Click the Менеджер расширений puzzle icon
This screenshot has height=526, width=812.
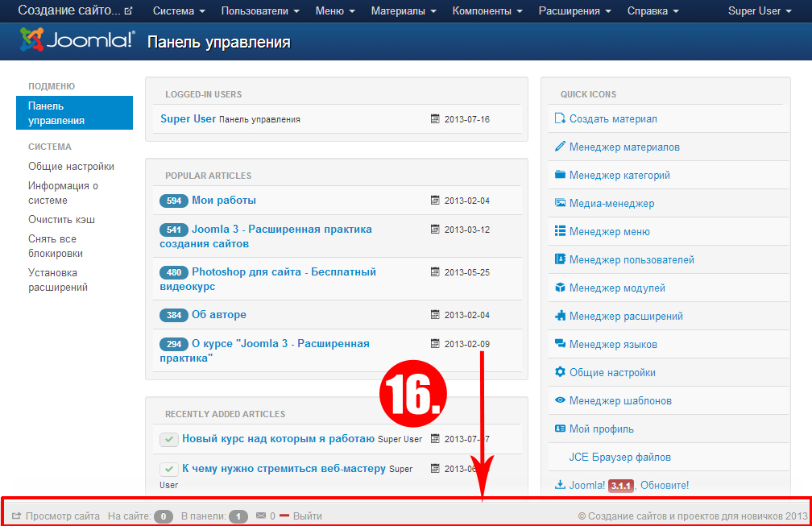561,316
